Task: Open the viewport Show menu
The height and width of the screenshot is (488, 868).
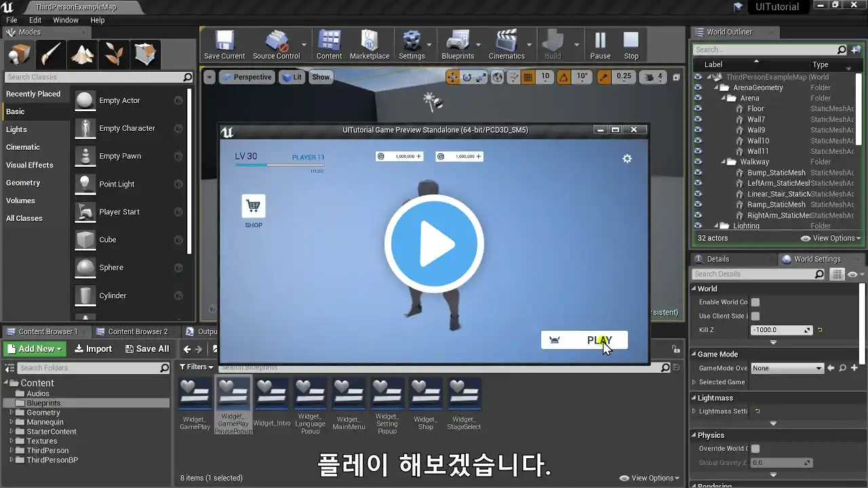Action: point(321,77)
